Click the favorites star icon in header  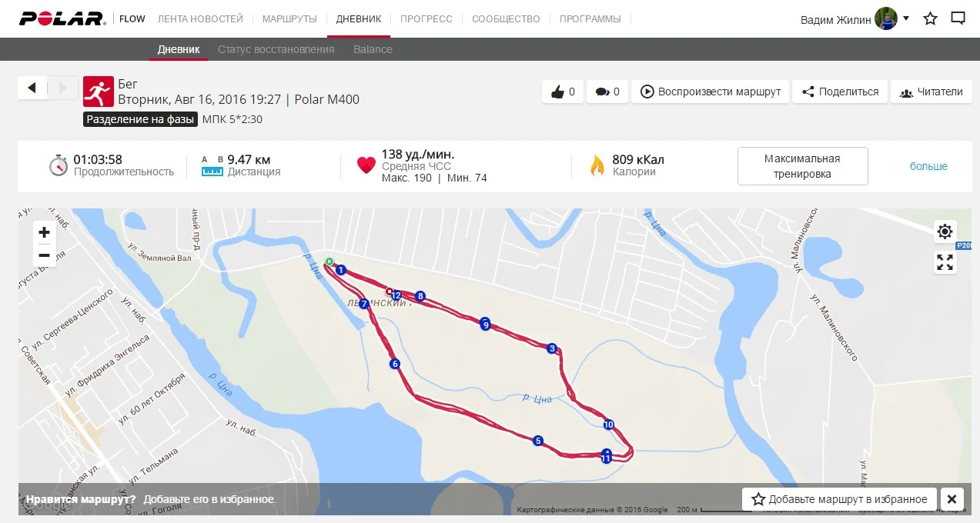930,18
